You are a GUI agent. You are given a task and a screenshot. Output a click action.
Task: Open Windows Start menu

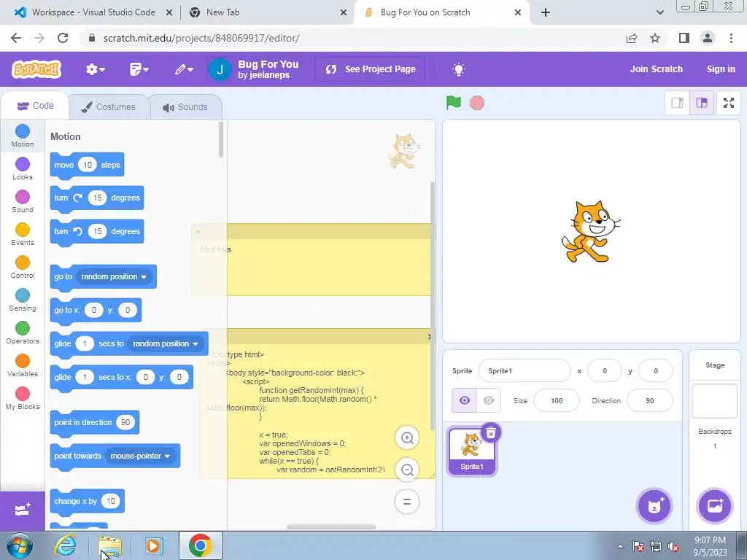click(x=20, y=545)
